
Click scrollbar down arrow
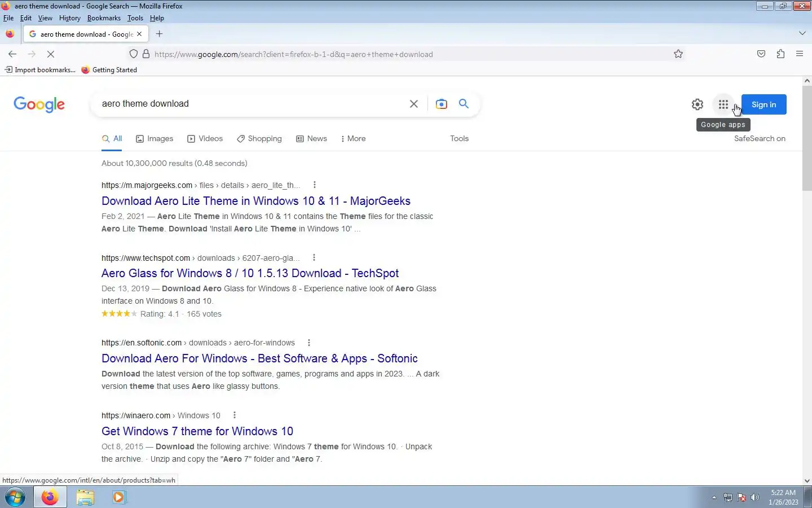807,481
